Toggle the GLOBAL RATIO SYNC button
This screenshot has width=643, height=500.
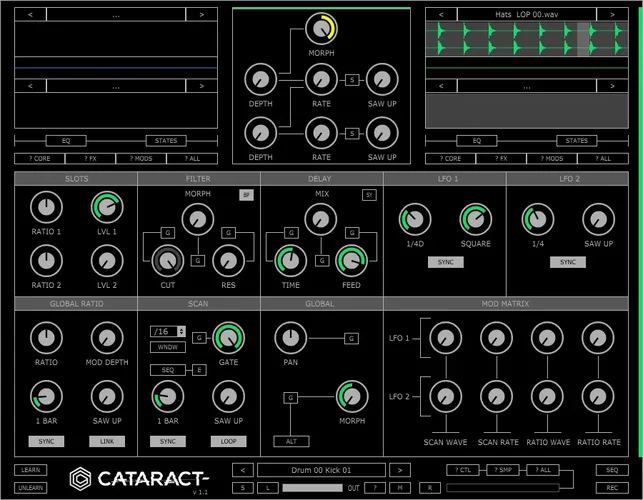[46, 441]
